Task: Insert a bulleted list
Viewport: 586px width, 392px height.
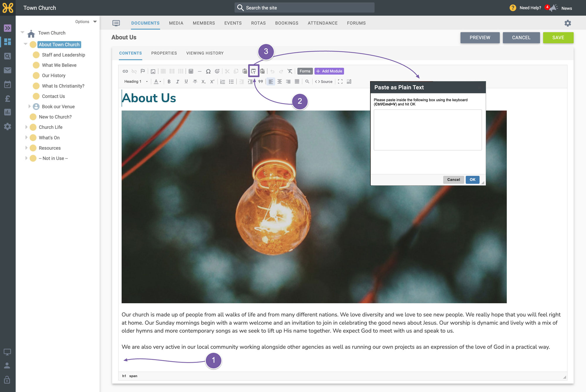Action: pos(231,82)
